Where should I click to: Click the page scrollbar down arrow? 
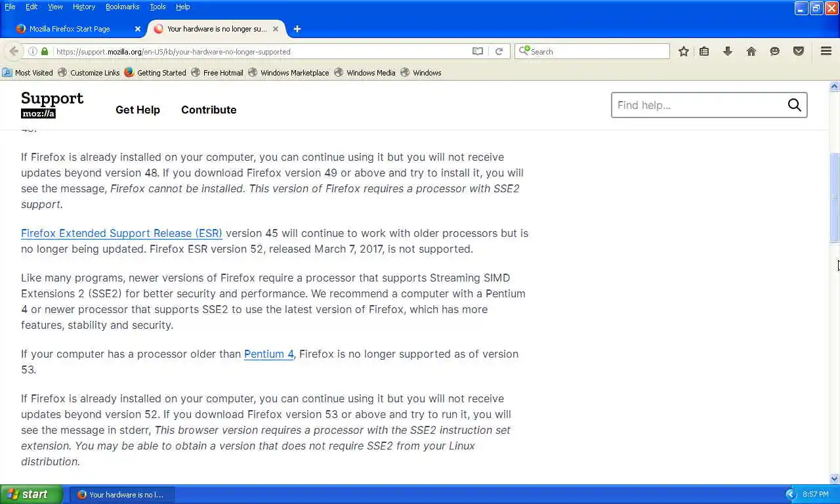pyautogui.click(x=835, y=479)
